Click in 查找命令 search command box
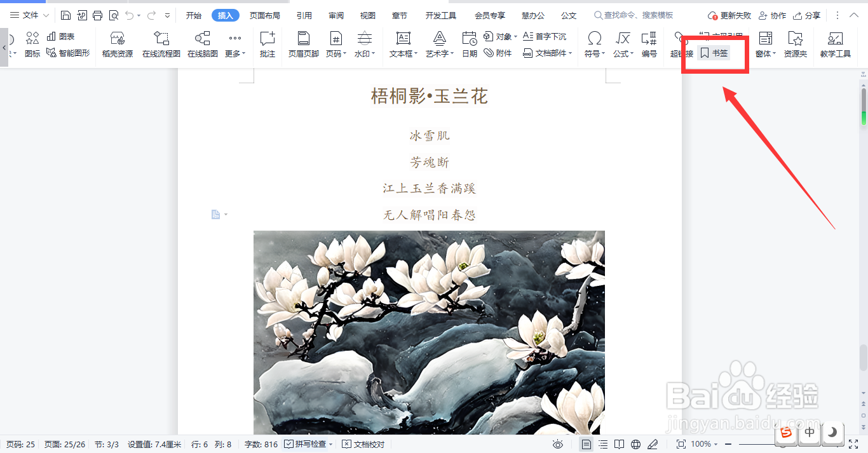The height and width of the screenshot is (453, 868). [x=634, y=15]
